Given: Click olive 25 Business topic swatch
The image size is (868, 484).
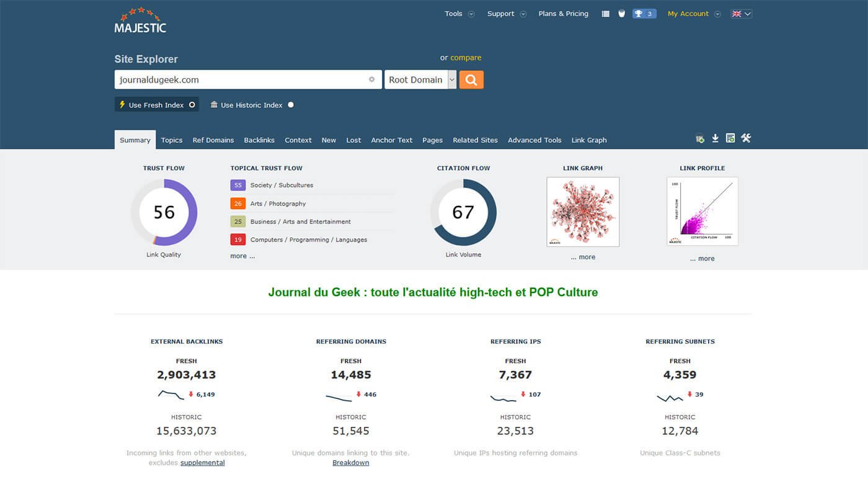Looking at the screenshot, I should click(x=238, y=221).
